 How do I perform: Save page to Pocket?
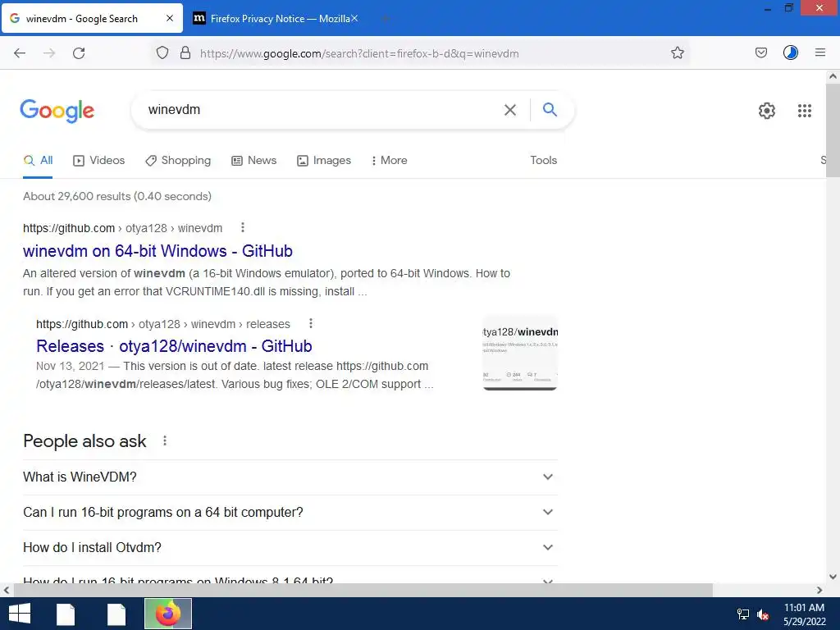(760, 52)
